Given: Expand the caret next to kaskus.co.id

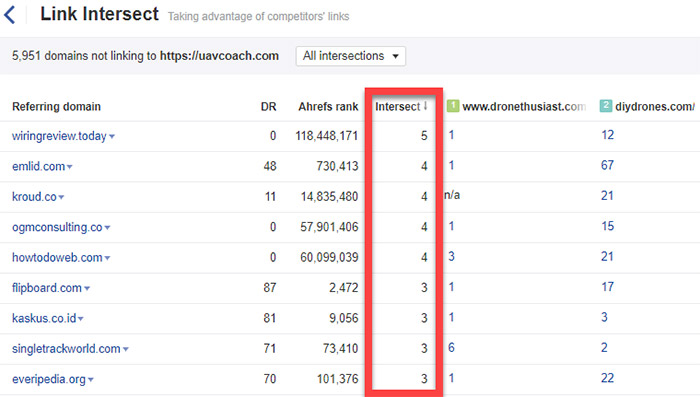Looking at the screenshot, I should 81,319.
